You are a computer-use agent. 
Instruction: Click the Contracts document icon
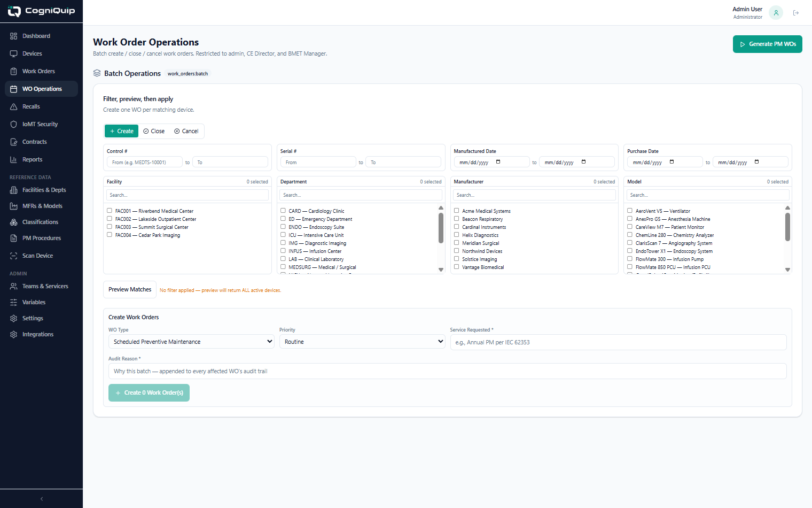point(13,142)
